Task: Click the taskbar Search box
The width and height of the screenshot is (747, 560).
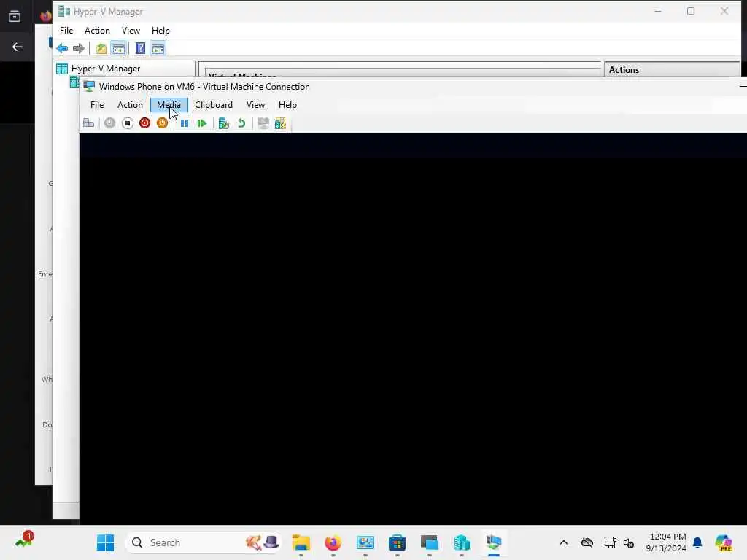Action: [204, 542]
